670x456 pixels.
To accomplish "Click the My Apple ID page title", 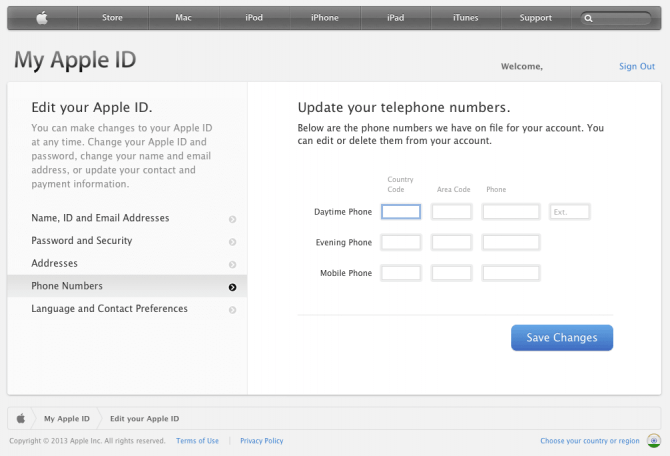I will tap(75, 60).
